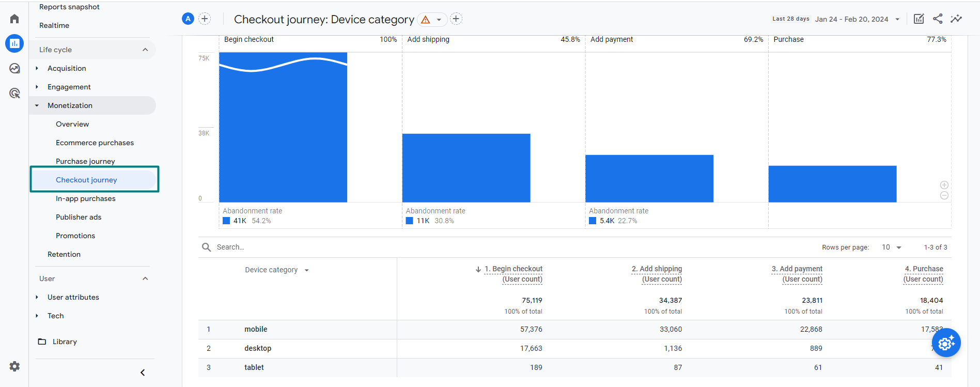
Task: Click blue swatch beside 11K abandonment
Action: pos(409,221)
